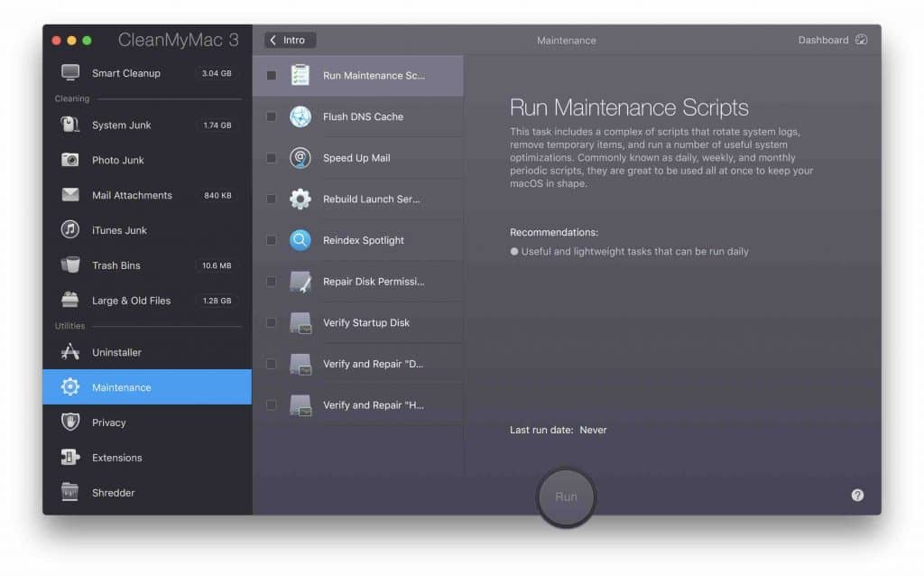Go to the Uninstaller utility
The image size is (924, 576).
pos(147,352)
